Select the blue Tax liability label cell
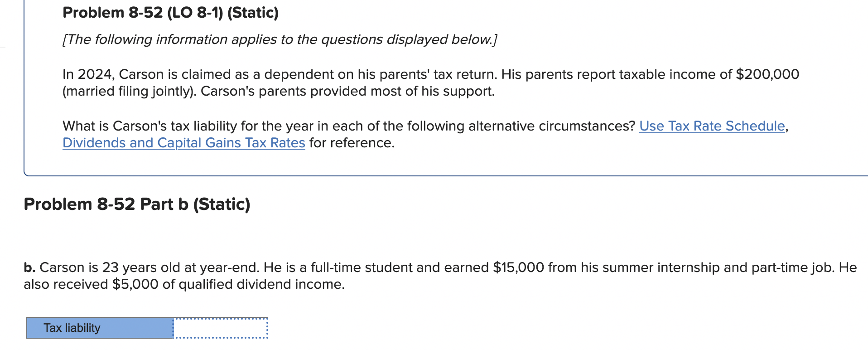This screenshot has height=350, width=868. (x=100, y=327)
